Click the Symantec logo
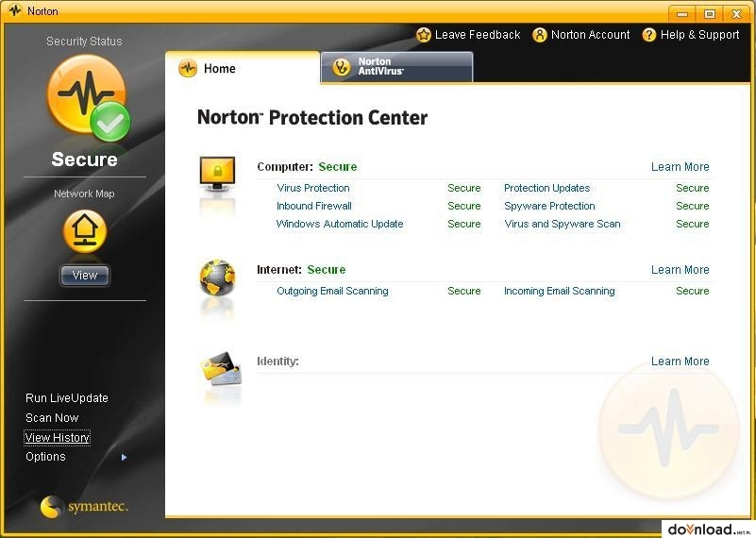Viewport: 756px width, 538px height. pos(84,506)
